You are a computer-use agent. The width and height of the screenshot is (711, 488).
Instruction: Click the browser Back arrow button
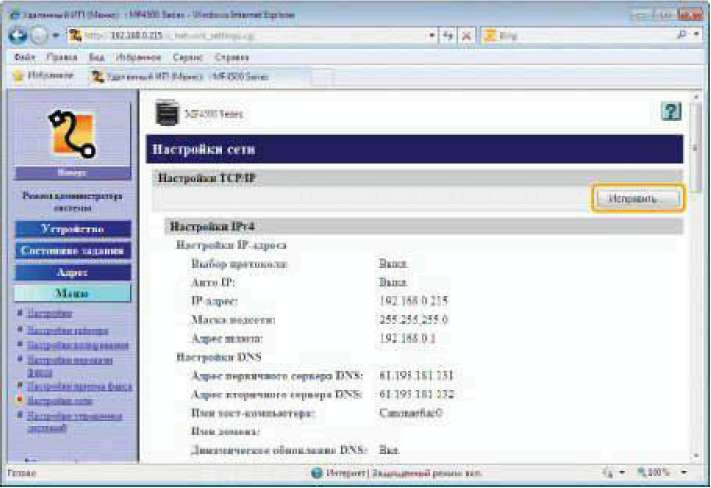click(x=17, y=36)
